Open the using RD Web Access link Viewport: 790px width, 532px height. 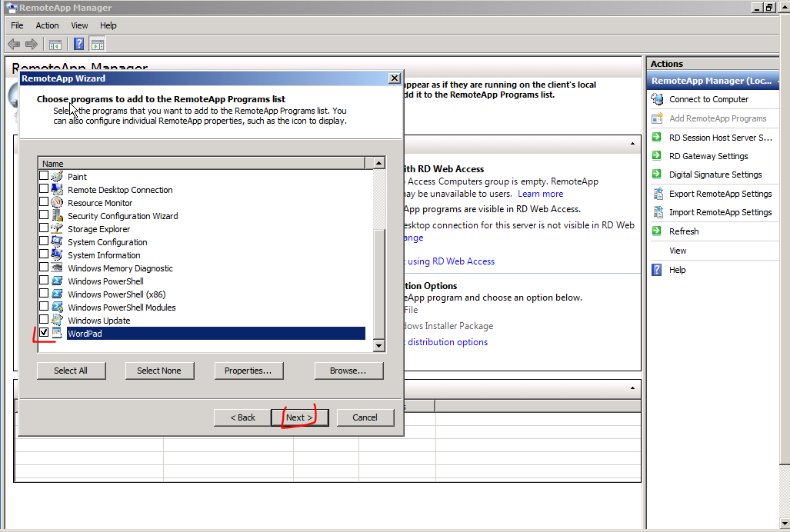click(x=451, y=261)
